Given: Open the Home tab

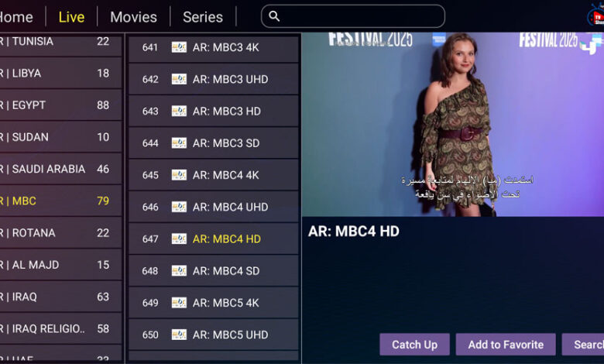Looking at the screenshot, I should click(x=16, y=17).
